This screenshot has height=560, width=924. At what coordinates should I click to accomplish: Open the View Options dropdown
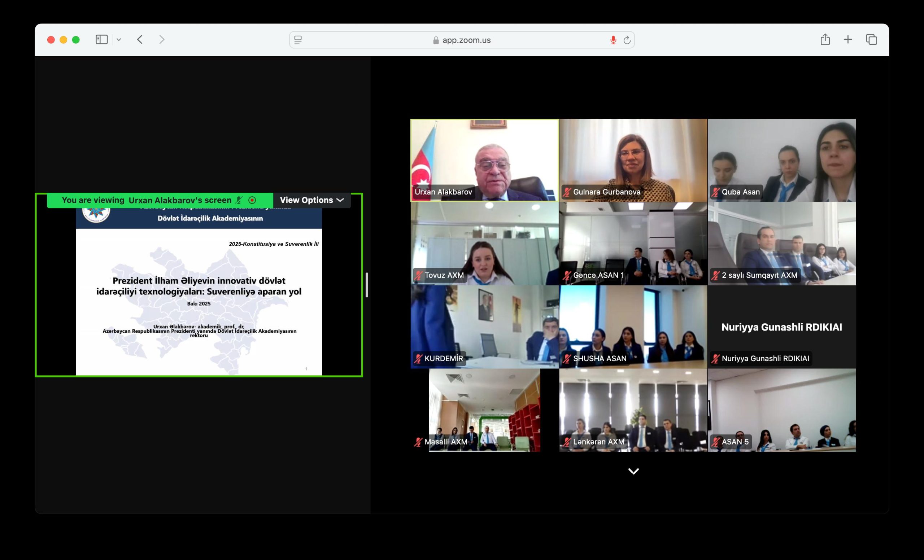tap(311, 200)
